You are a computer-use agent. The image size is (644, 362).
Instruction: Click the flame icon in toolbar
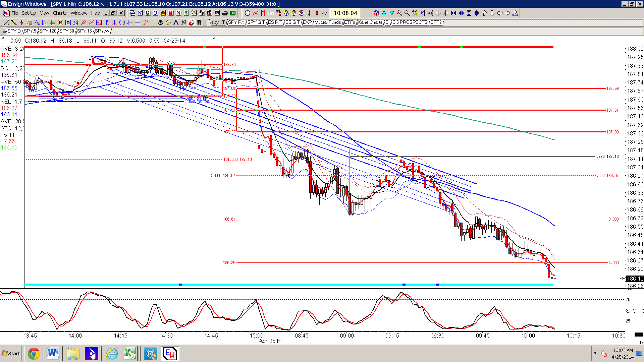163,13
